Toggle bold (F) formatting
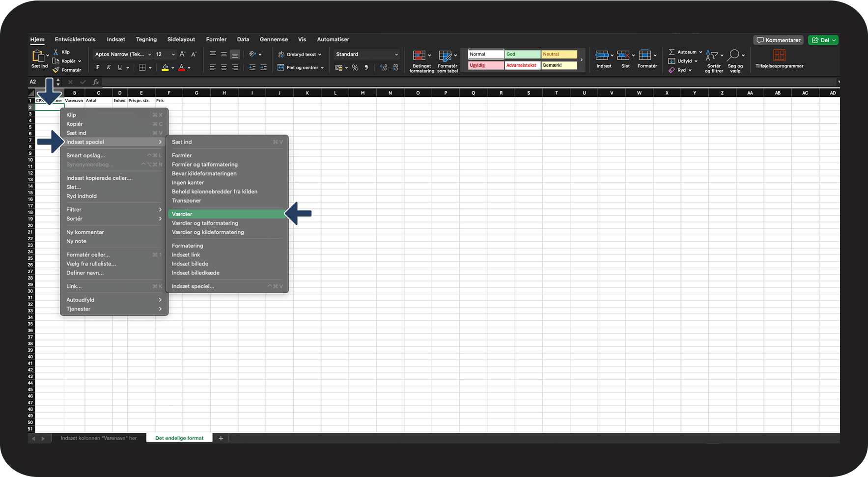This screenshot has width=868, height=477. click(98, 68)
